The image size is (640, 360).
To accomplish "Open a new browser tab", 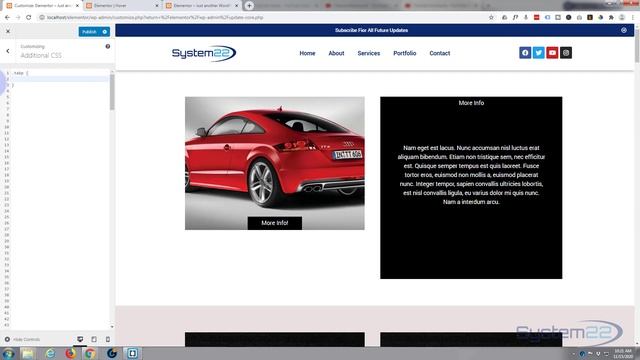I will (249, 6).
